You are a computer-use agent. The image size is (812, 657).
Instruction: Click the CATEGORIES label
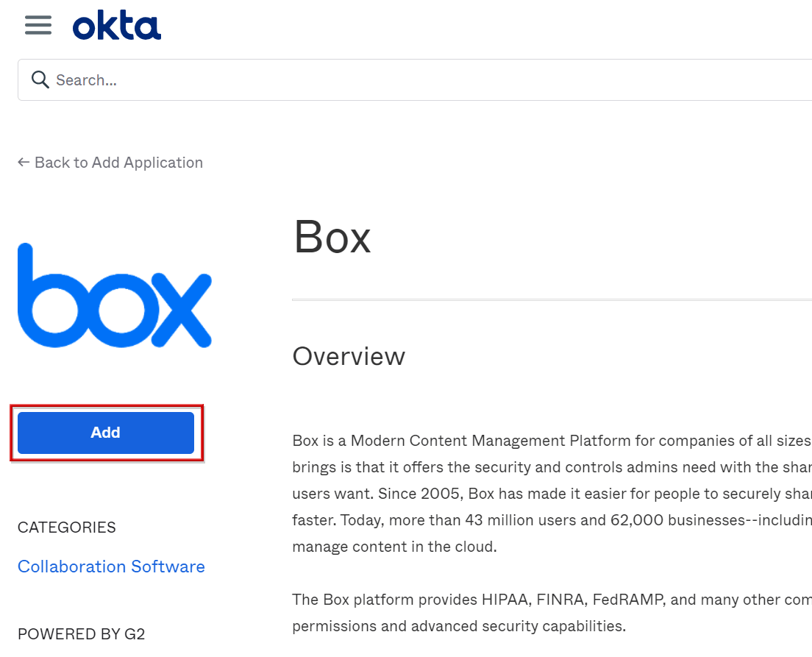click(67, 528)
